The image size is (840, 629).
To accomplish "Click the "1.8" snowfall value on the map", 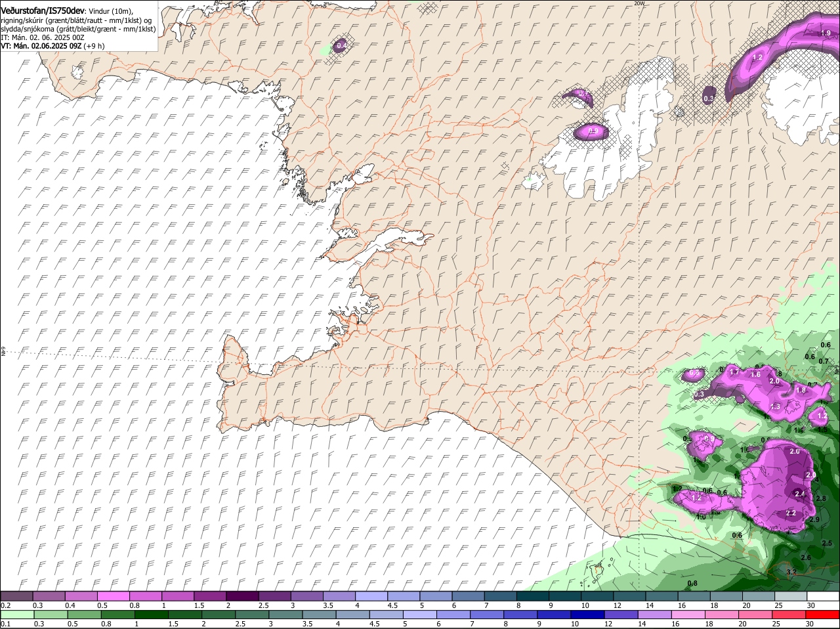I will click(x=801, y=390).
